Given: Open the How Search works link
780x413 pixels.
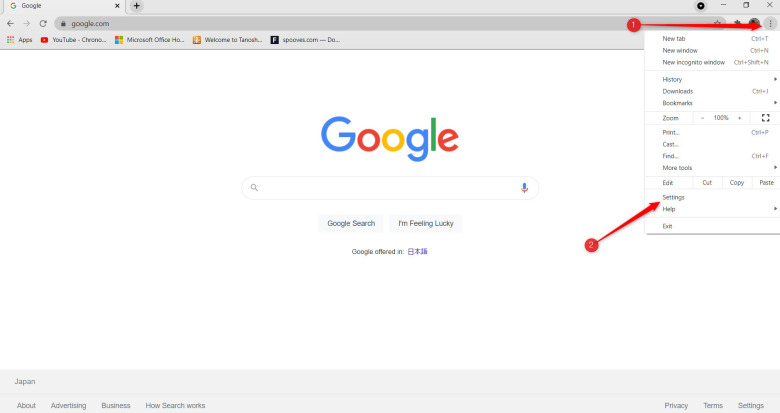Looking at the screenshot, I should tap(175, 406).
